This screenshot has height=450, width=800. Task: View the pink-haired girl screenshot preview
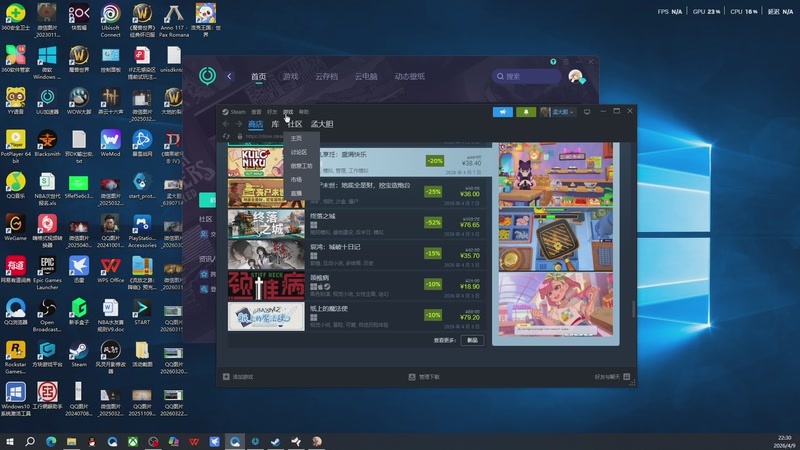pos(556,304)
